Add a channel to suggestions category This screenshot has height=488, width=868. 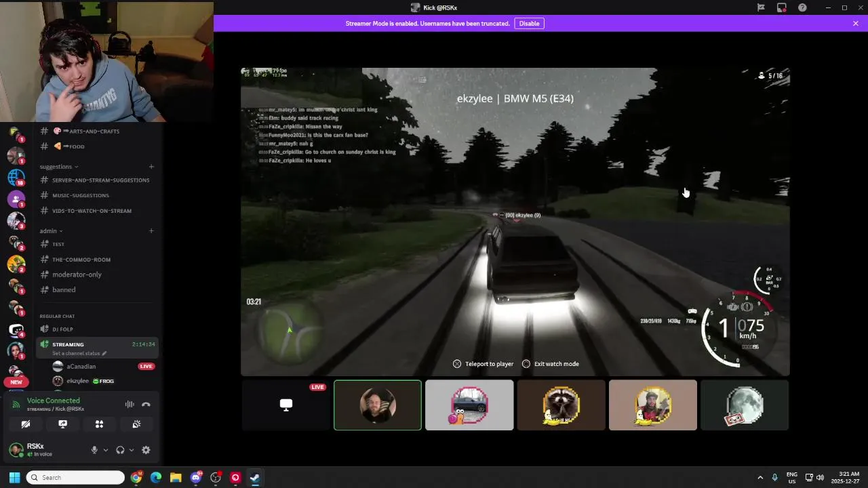tap(151, 167)
